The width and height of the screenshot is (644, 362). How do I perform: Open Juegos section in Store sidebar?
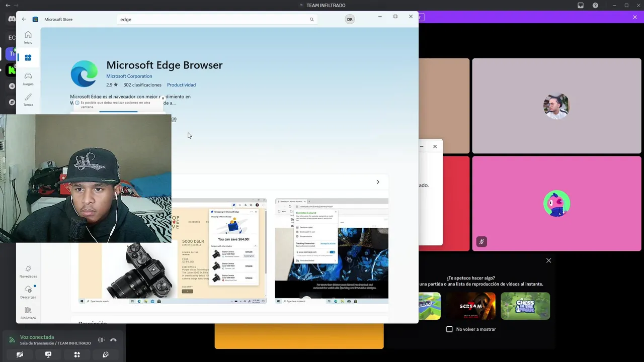click(x=28, y=79)
